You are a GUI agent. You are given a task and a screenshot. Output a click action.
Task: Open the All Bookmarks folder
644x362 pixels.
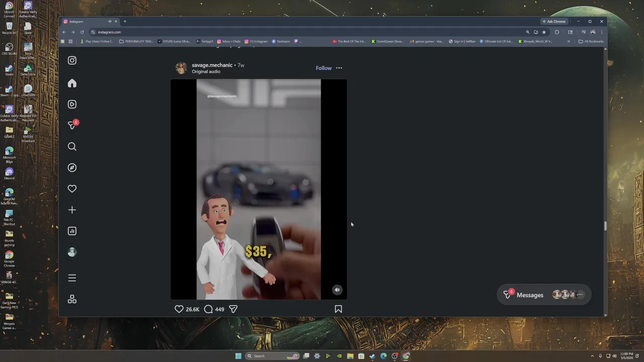pos(591,42)
